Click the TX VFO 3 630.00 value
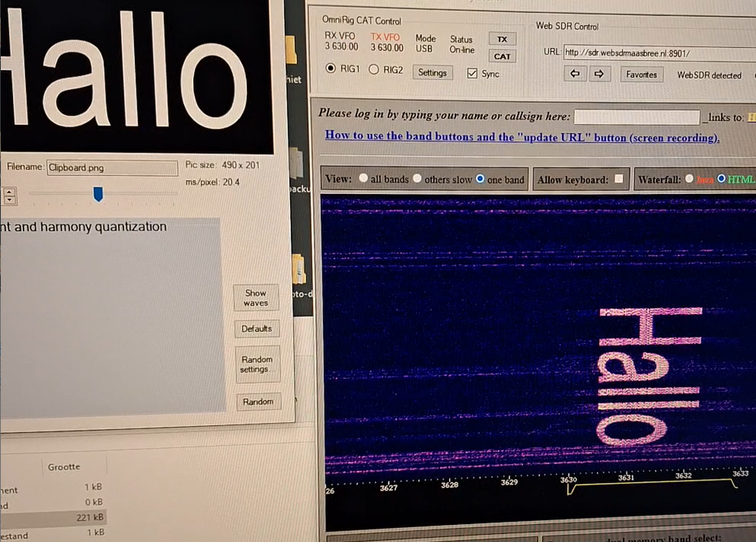The height and width of the screenshot is (542, 756). (x=387, y=47)
